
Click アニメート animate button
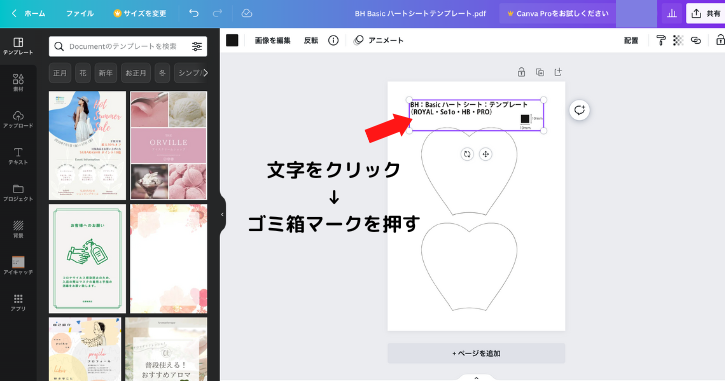pyautogui.click(x=379, y=40)
